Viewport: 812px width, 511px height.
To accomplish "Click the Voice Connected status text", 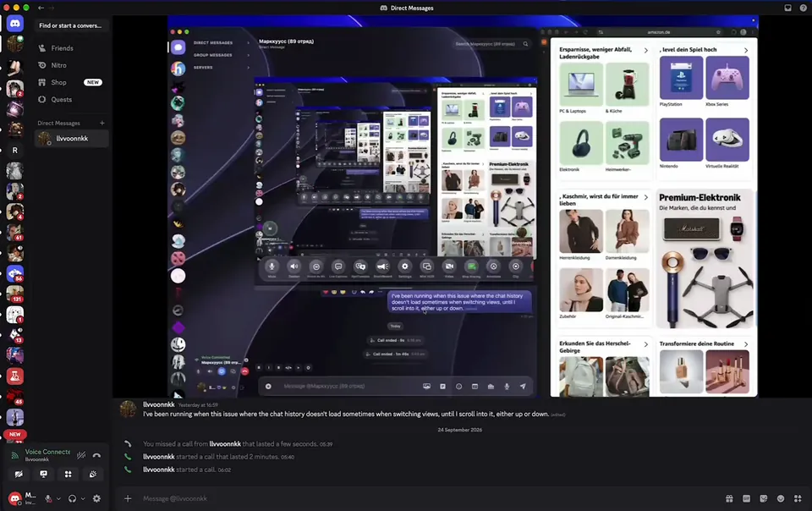I will (x=47, y=452).
